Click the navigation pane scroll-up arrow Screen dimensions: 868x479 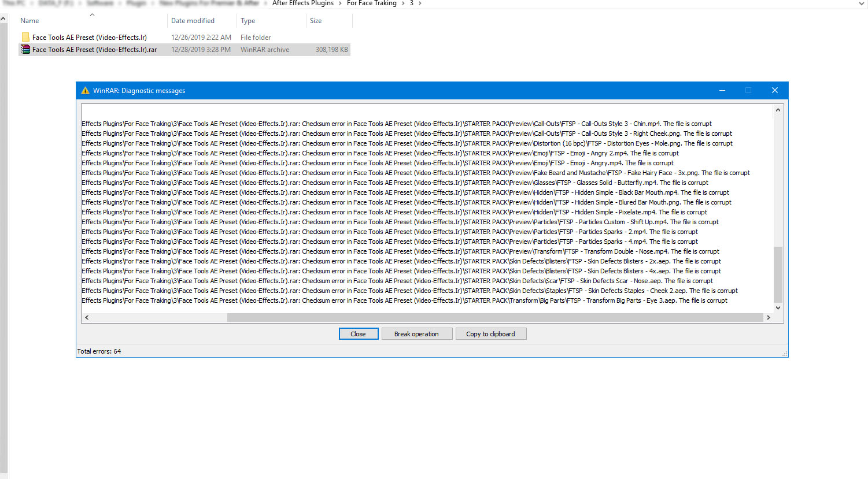3,19
